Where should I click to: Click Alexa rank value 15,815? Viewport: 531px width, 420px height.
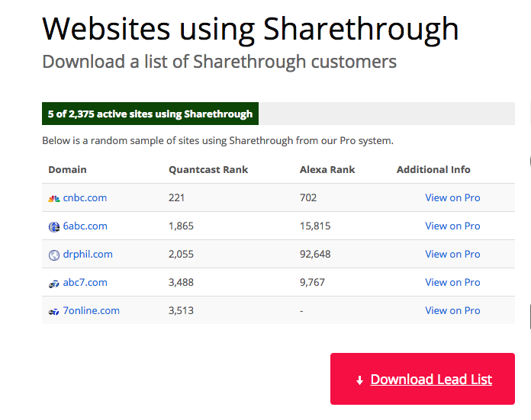coord(315,226)
